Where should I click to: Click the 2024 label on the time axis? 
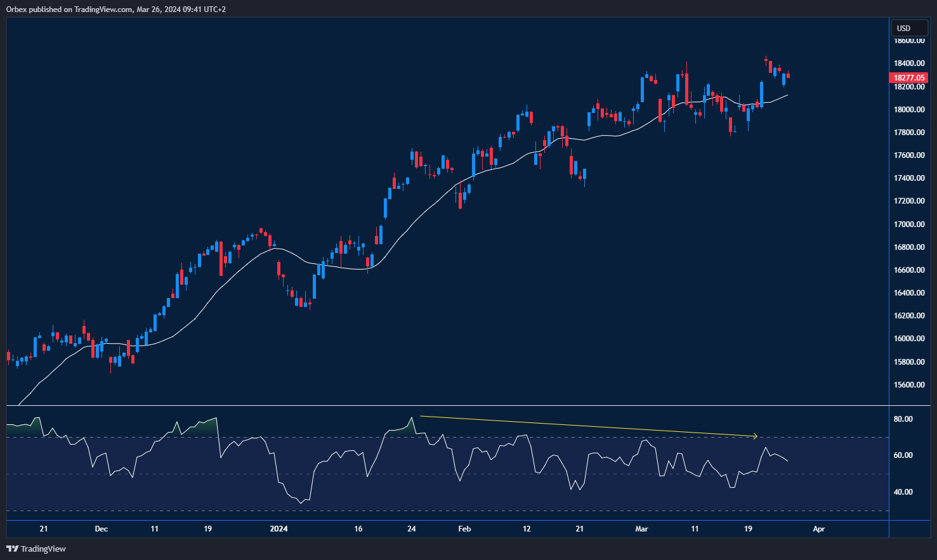278,529
